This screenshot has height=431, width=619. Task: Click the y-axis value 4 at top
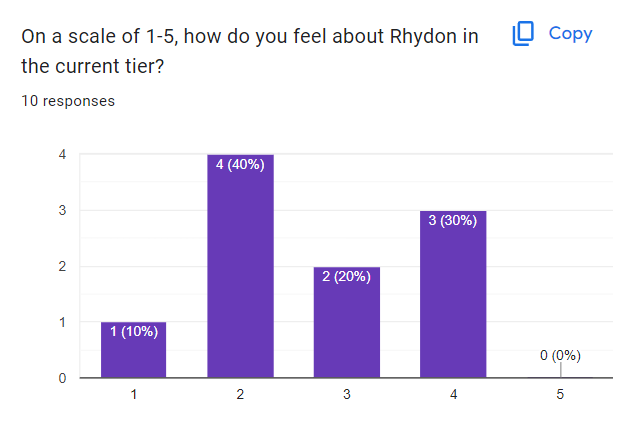pos(63,155)
